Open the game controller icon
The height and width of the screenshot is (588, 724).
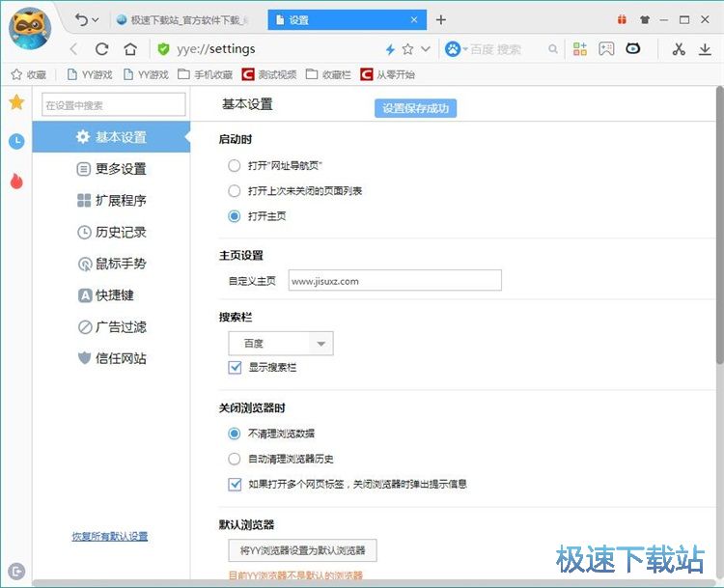click(x=606, y=49)
